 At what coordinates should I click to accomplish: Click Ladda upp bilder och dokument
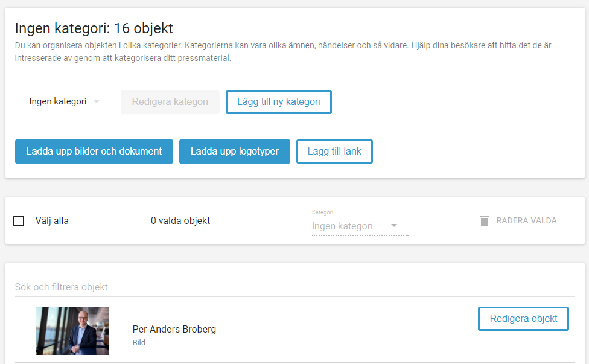click(94, 152)
